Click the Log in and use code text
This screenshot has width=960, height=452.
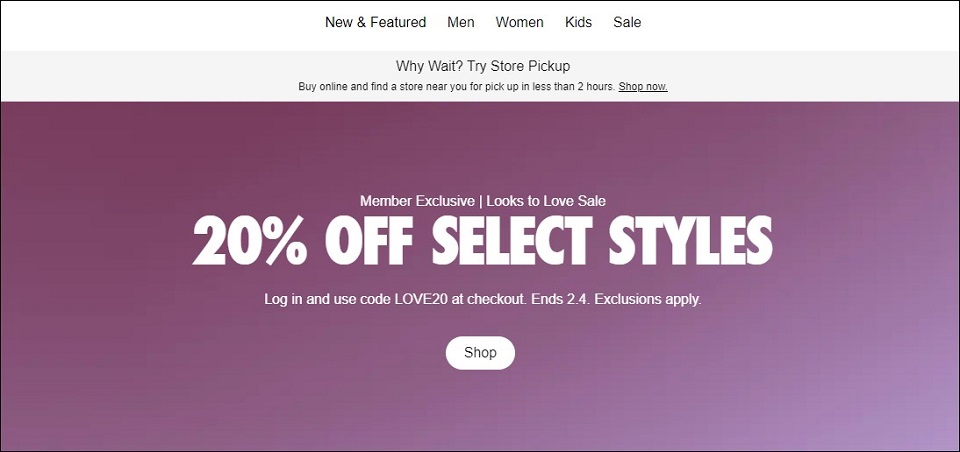pyautogui.click(x=328, y=300)
